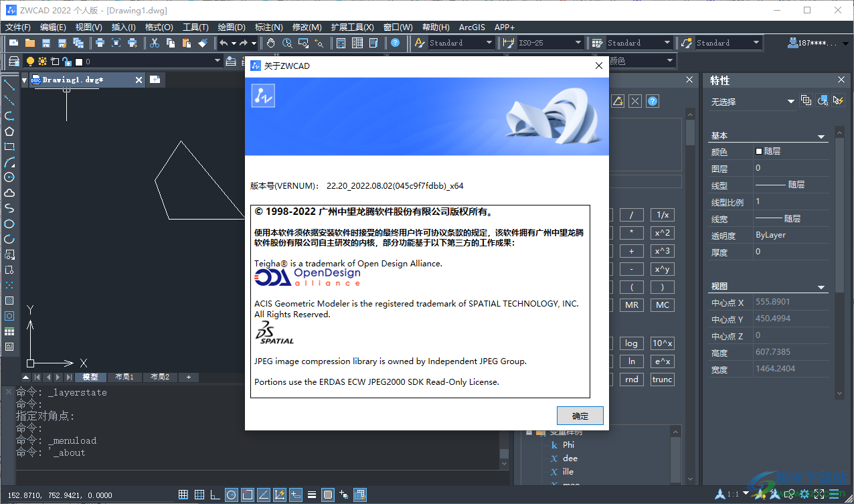Select the Polygon tool in draw toolbar

pos(9,131)
